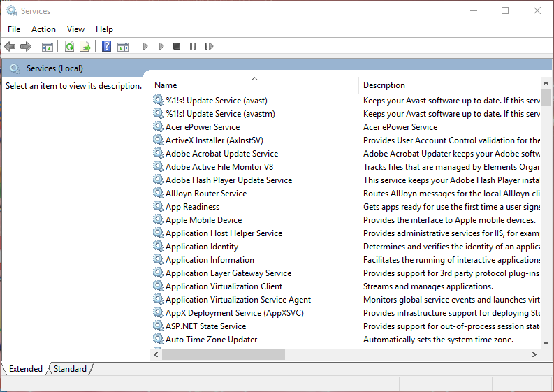Click 'Provides the interface to Apple mobile devices.'

[449, 220]
